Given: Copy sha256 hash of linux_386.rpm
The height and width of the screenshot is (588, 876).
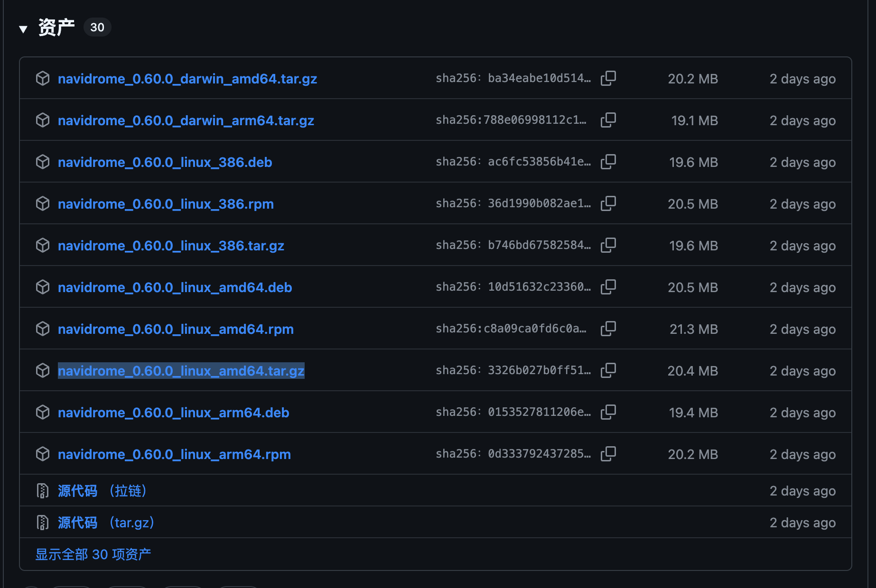Looking at the screenshot, I should coord(608,203).
